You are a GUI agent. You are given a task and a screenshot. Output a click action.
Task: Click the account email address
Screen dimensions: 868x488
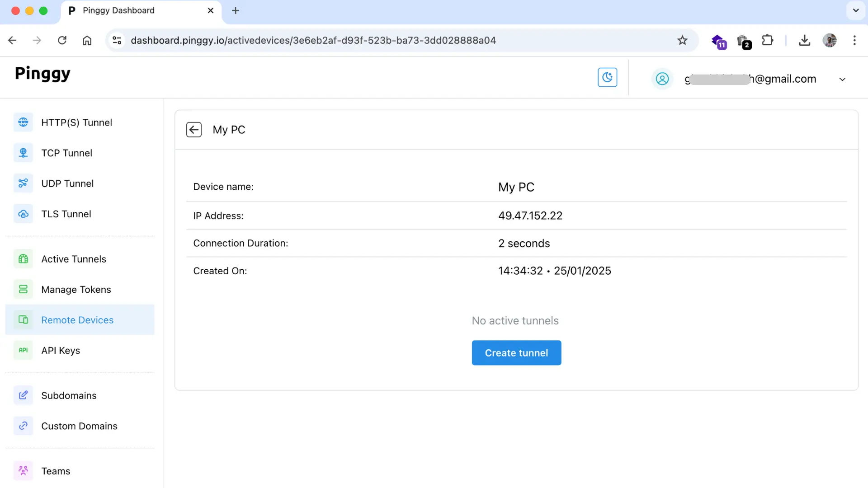pos(750,79)
